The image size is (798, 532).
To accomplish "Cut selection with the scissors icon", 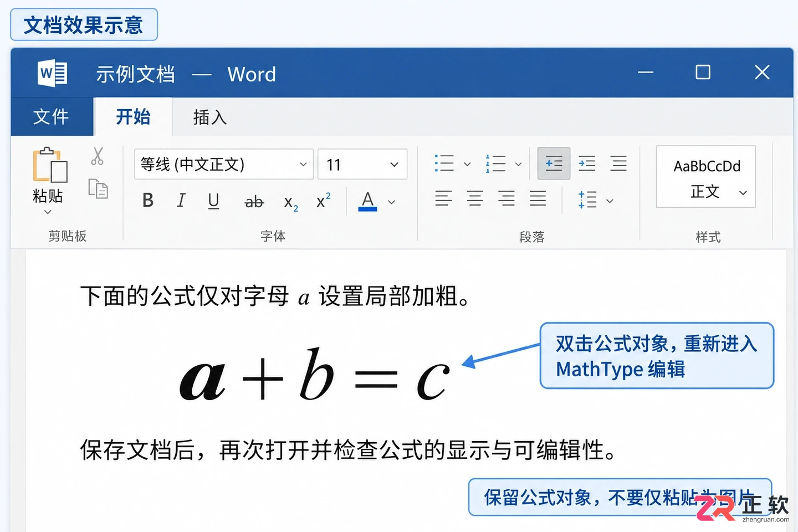I will click(98, 156).
